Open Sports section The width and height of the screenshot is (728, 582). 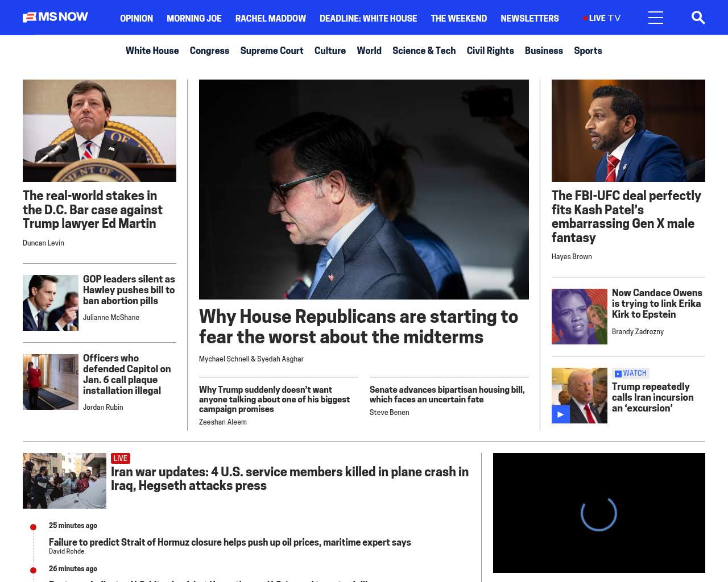(x=588, y=51)
